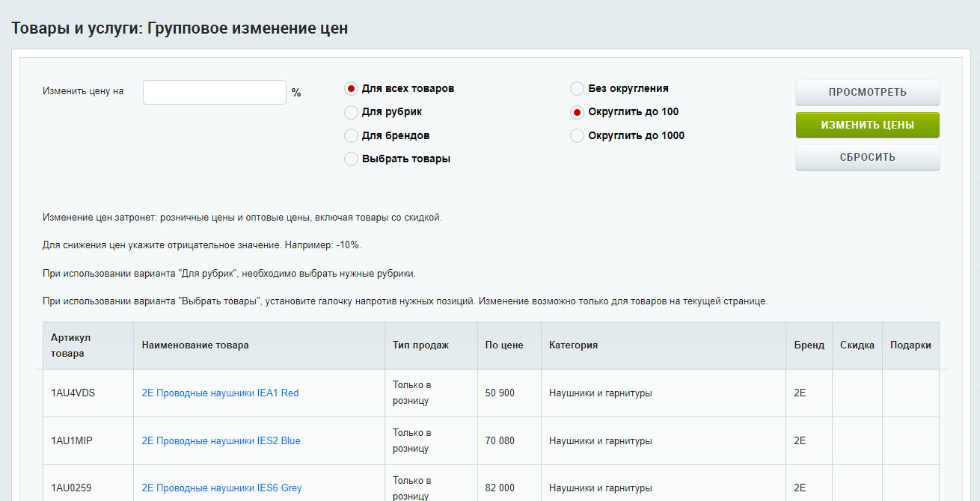Open the IES2 Blue headphones product link
The height and width of the screenshot is (501, 980).
click(x=221, y=441)
